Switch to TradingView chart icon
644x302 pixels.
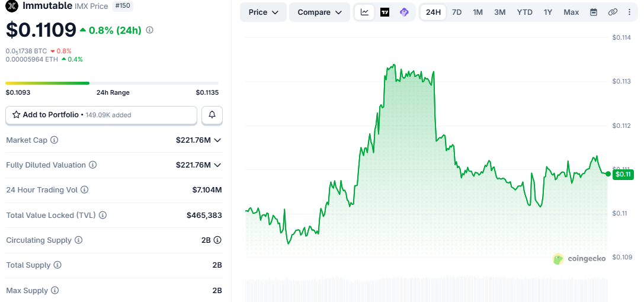(x=385, y=12)
